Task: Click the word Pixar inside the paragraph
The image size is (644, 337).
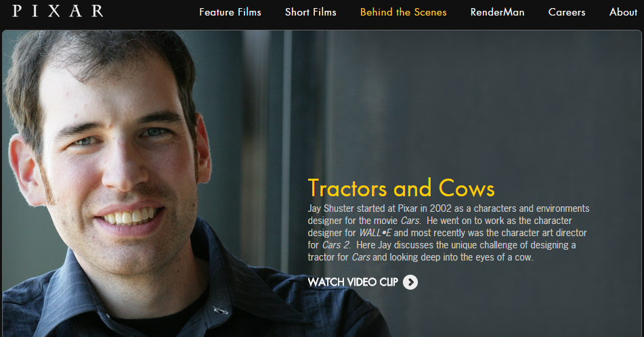Action: (x=408, y=208)
